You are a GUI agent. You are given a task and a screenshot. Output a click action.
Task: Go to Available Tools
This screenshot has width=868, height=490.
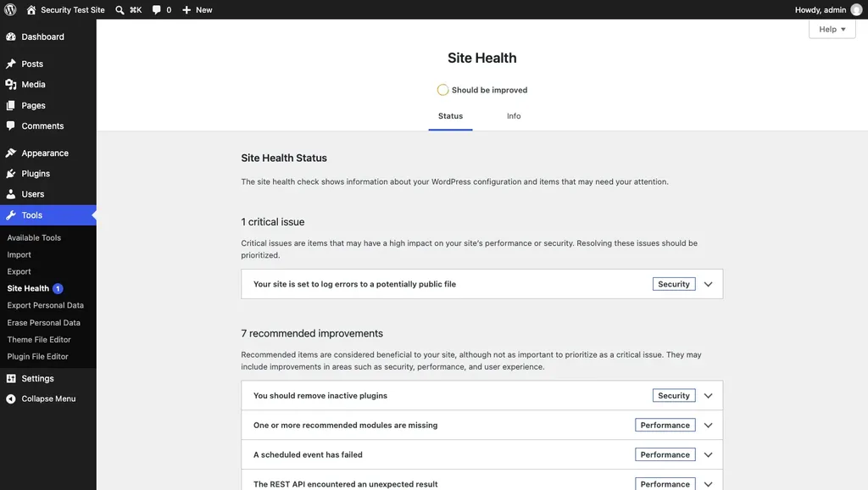tap(34, 237)
